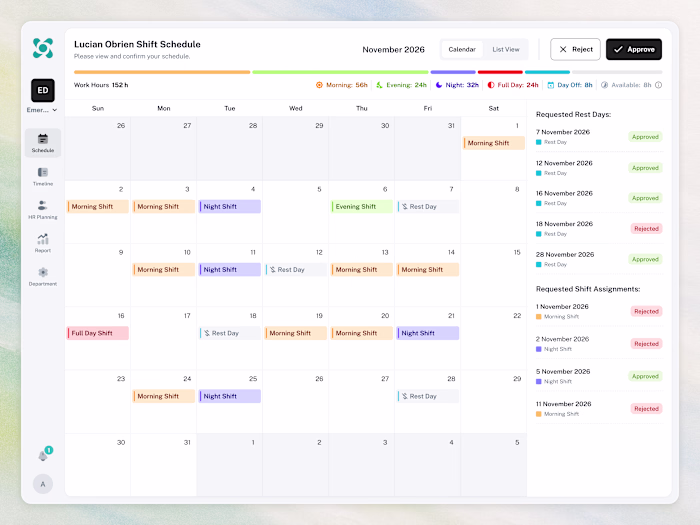Select Morning Shift on November 2
This screenshot has height=525, width=700.
(98, 207)
